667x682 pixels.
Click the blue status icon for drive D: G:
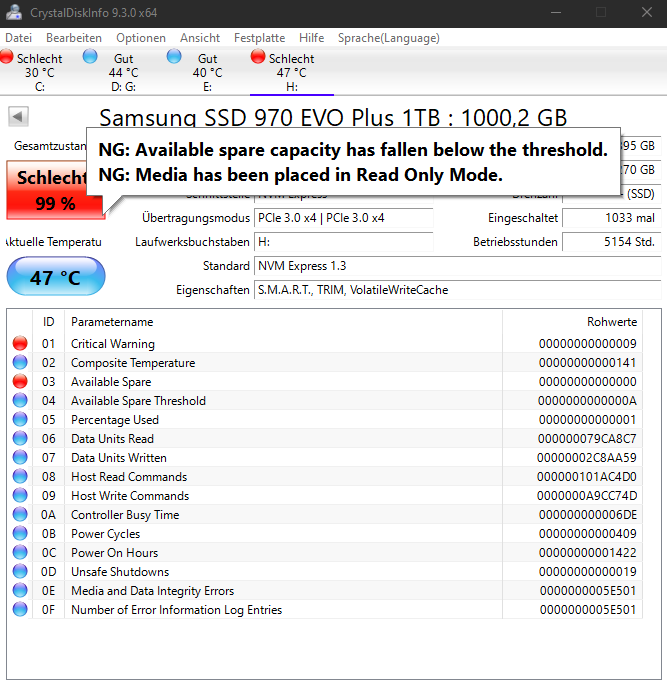click(x=90, y=57)
